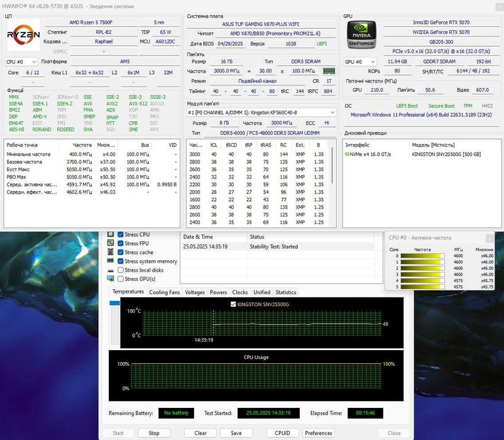This screenshot has width=504, height=440.
Task: Toggle the Stress CPU checkbox
Action: 121,234
